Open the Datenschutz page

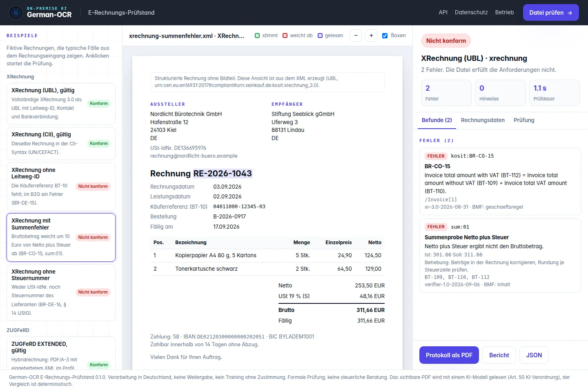pyautogui.click(x=471, y=12)
